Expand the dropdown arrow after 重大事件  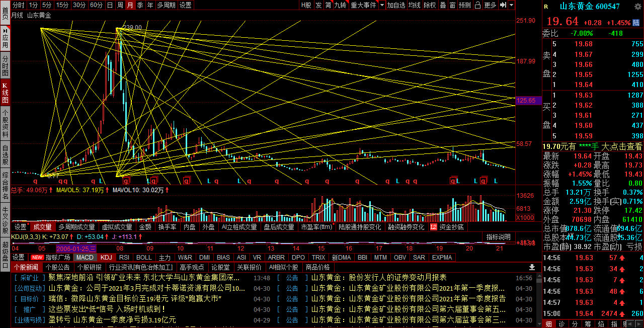click(382, 5)
